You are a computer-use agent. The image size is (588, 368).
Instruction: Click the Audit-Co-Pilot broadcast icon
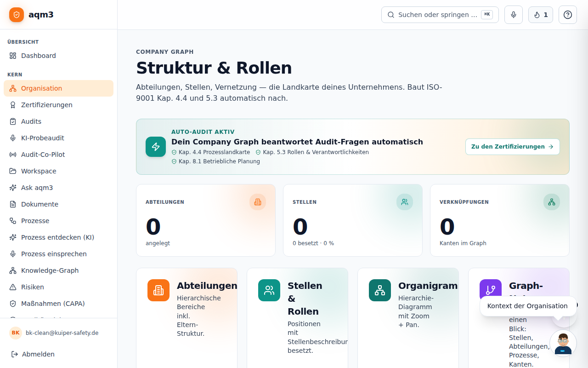click(x=13, y=155)
